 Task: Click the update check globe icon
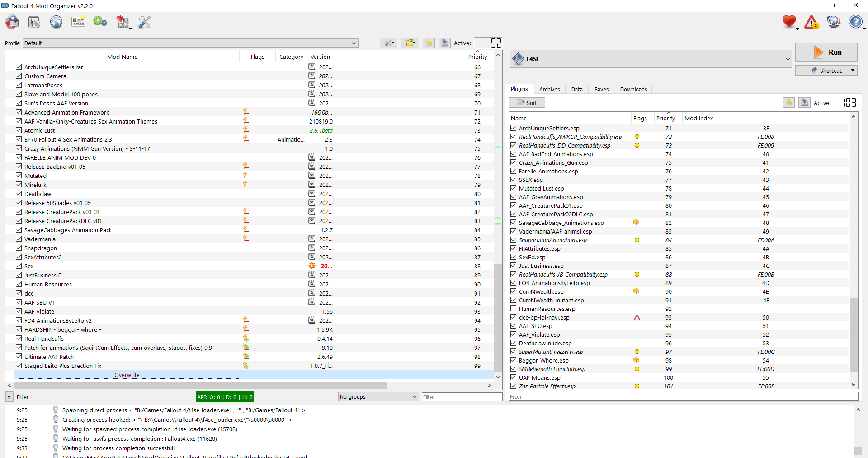point(833,22)
